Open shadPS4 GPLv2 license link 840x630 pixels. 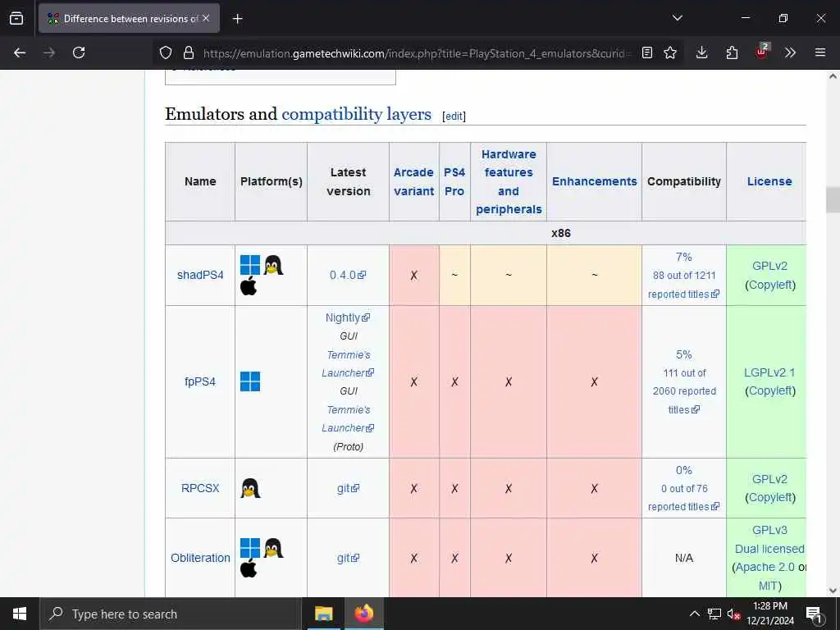tap(769, 266)
